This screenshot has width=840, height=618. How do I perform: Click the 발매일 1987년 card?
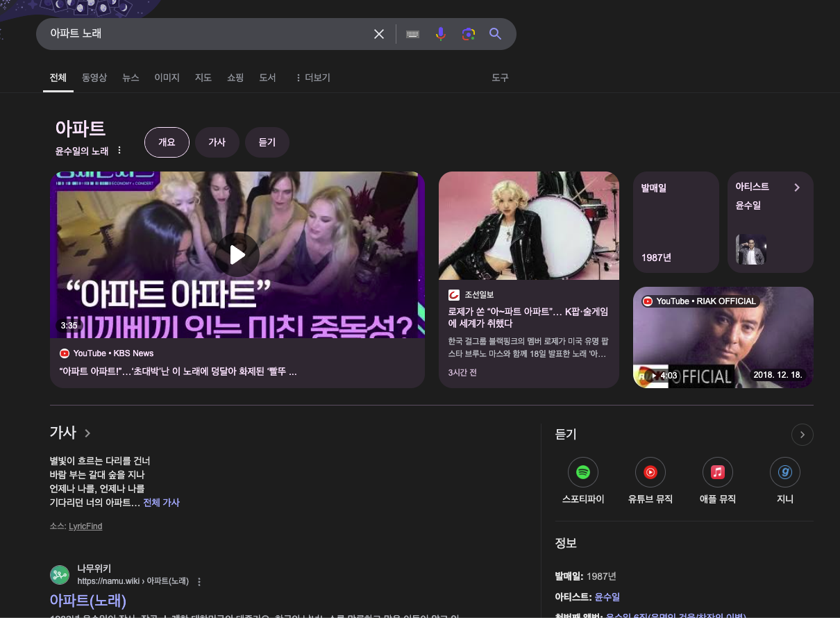[x=676, y=222]
